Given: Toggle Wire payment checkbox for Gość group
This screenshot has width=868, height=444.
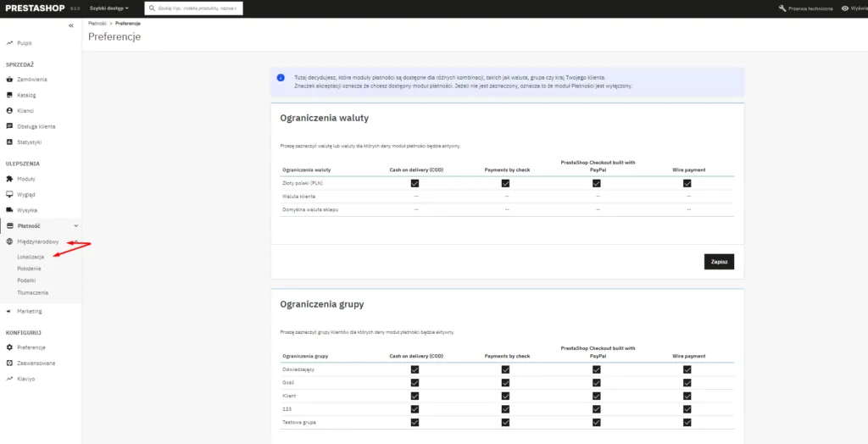Looking at the screenshot, I should (688, 383).
